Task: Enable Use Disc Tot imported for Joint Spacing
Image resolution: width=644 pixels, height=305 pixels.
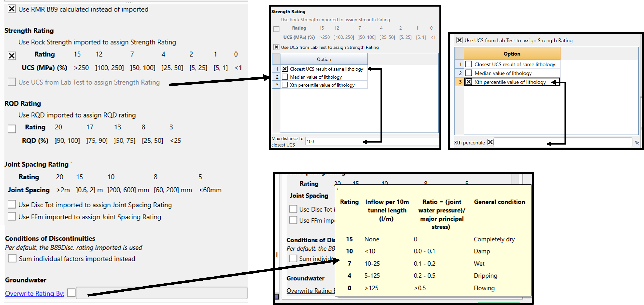Action: pyautogui.click(x=12, y=205)
